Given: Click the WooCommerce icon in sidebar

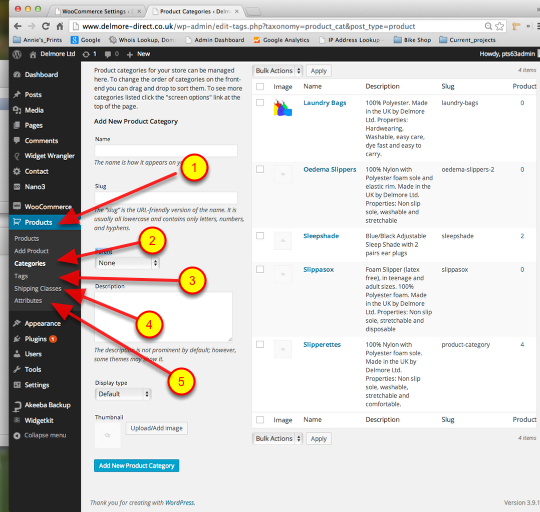Looking at the screenshot, I should tap(17, 206).
